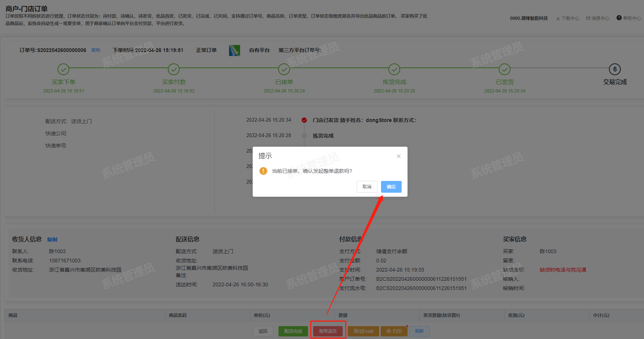Cancel the prompt via the 取消 button

pyautogui.click(x=367, y=187)
